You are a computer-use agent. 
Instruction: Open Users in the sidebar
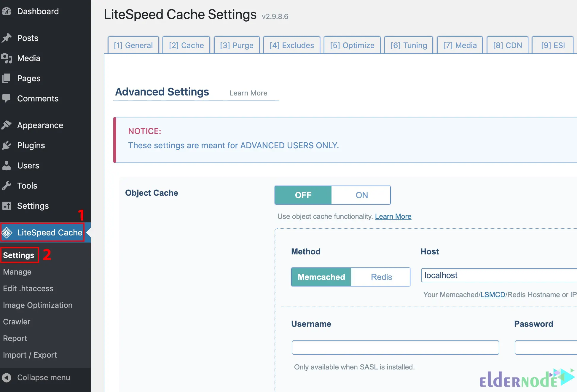pos(45,165)
